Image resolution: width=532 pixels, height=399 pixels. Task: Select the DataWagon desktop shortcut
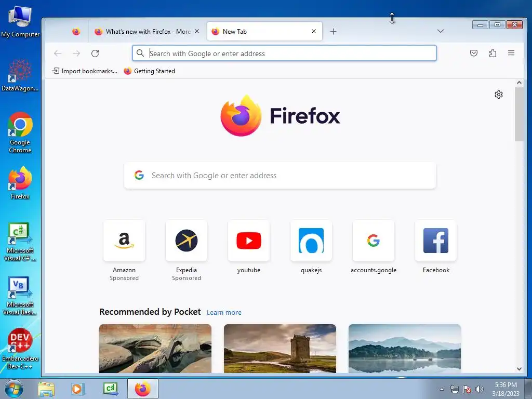[20, 75]
